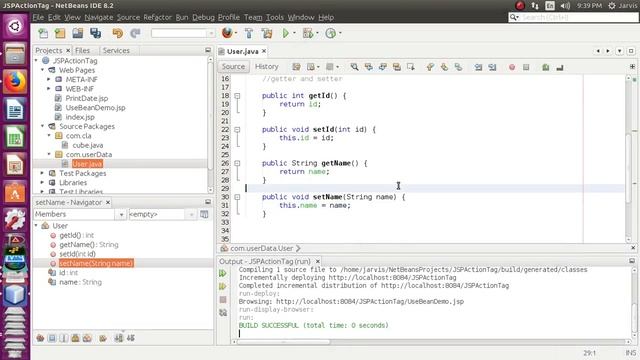Screen dimensions: 640x360
Task: Open the <empty> filter dropdown in the Navigator
Action: (191, 214)
